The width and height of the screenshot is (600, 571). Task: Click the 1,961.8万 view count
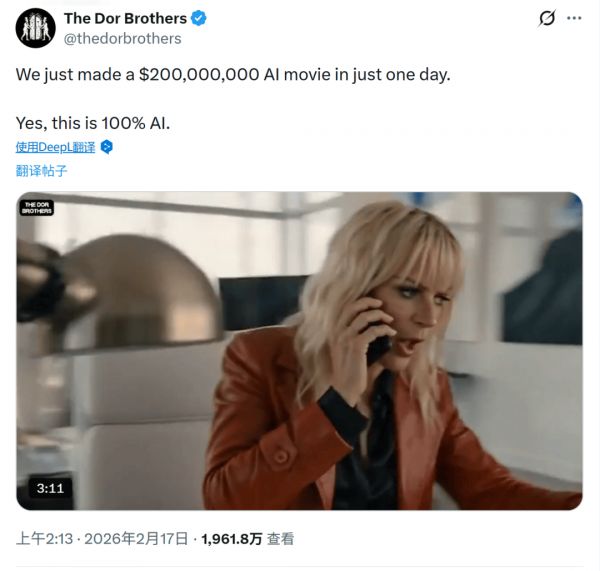232,539
